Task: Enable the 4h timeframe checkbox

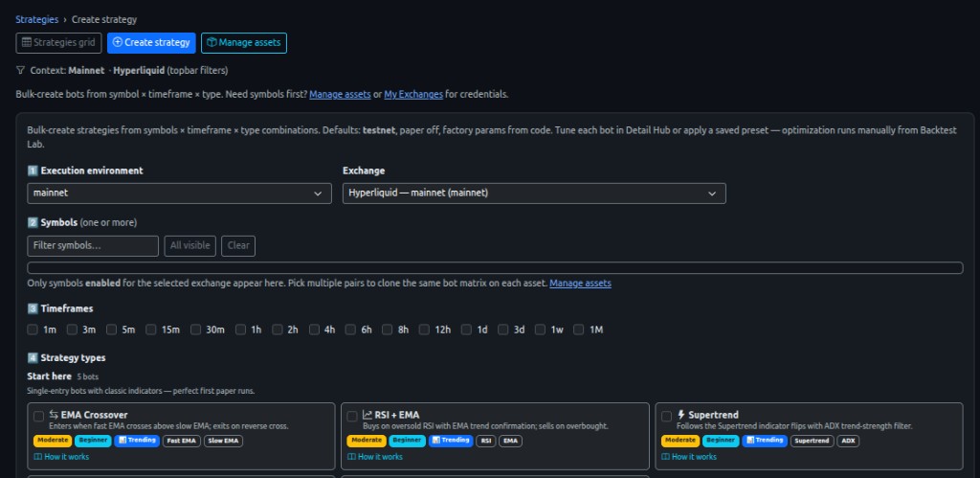Action: (x=314, y=330)
